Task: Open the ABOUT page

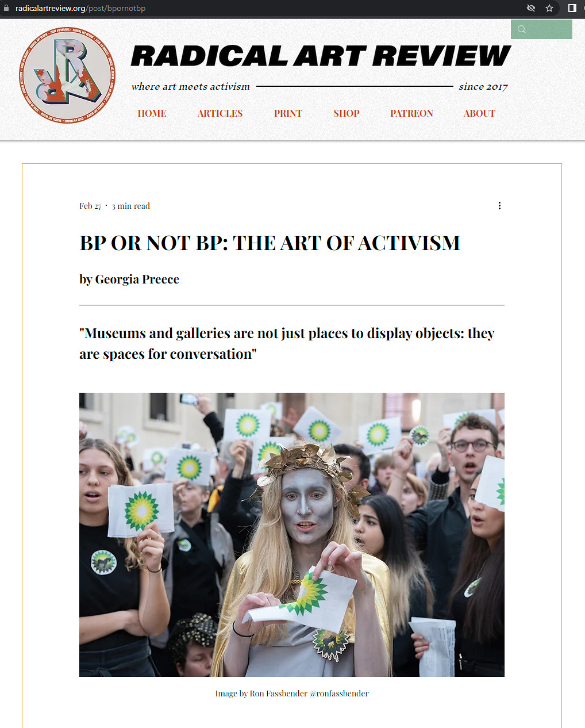Action: (x=479, y=113)
